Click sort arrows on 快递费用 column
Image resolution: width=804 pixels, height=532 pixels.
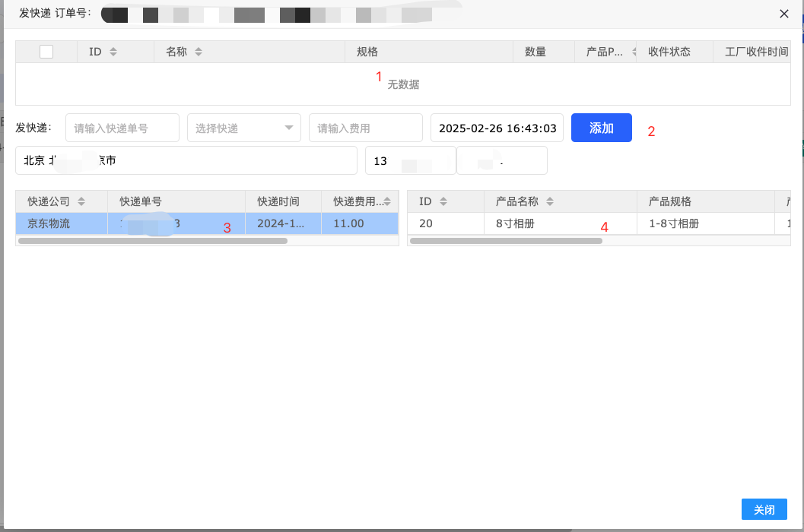387,201
